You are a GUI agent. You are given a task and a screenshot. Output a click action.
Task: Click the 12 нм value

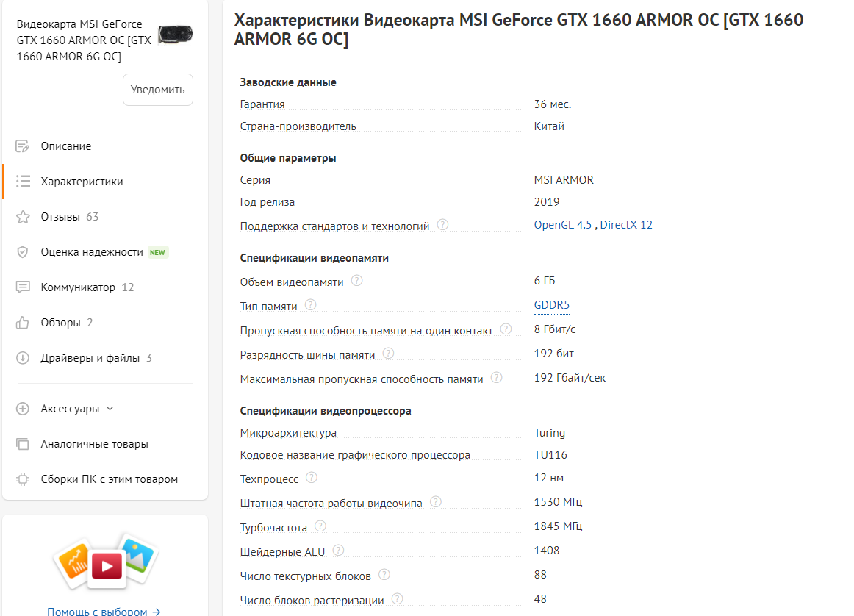click(x=548, y=478)
